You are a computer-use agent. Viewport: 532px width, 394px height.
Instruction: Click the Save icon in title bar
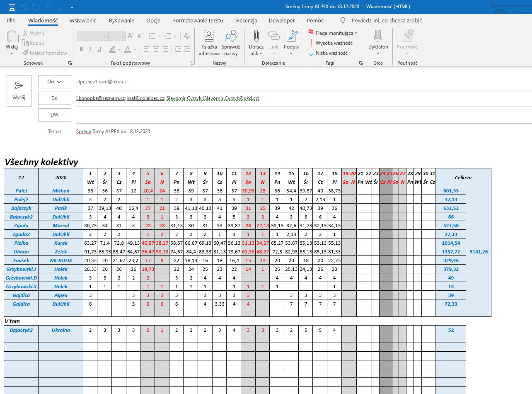pos(12,7)
